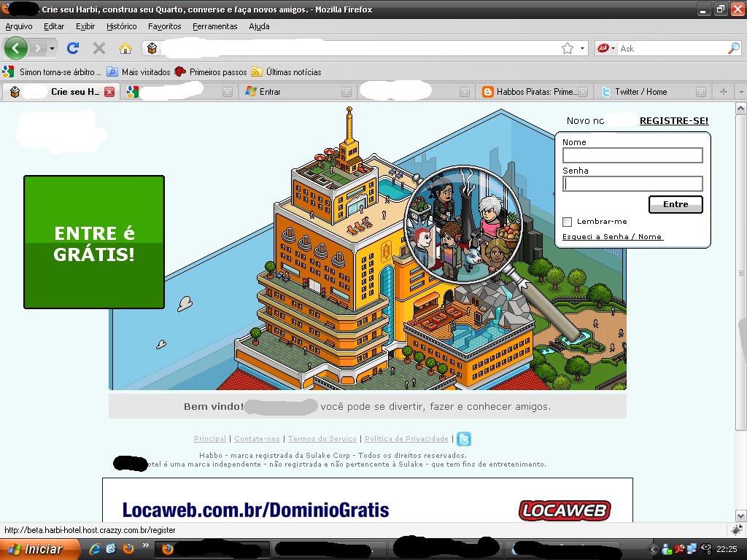Viewport: 747px width, 560px height.
Task: Click the magnifying glass avatars image
Action: (x=463, y=225)
